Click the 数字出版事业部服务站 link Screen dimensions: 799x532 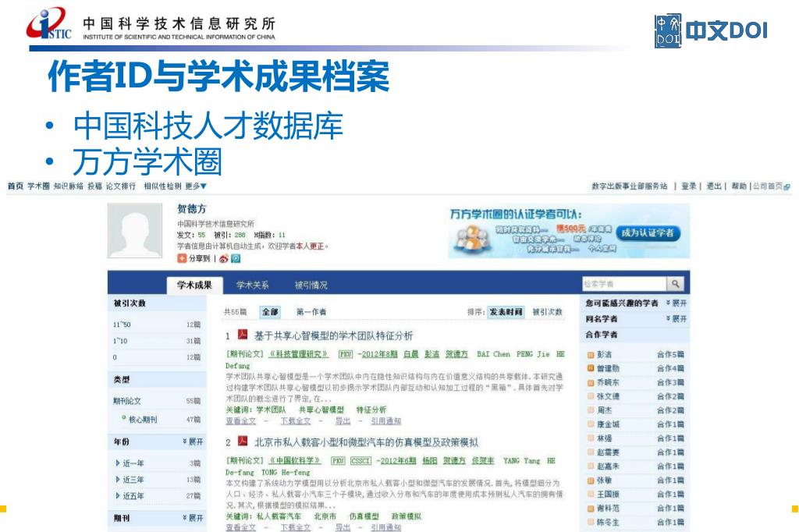(x=630, y=186)
